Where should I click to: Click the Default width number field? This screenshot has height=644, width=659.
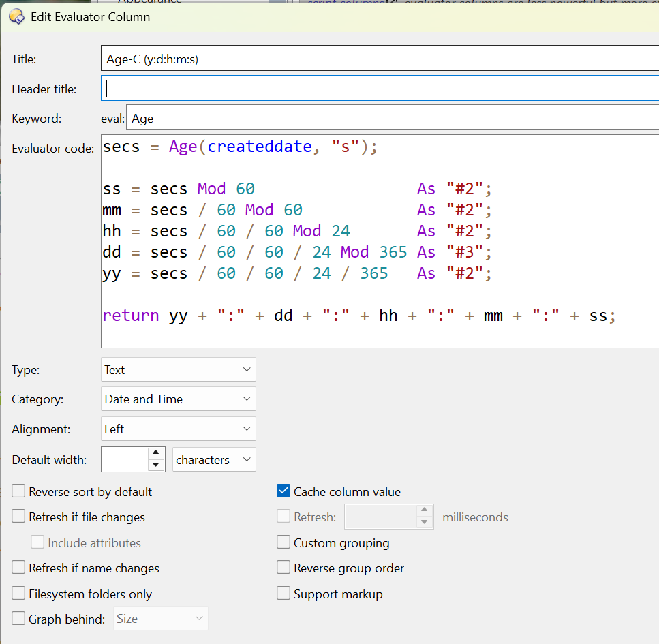(x=124, y=460)
